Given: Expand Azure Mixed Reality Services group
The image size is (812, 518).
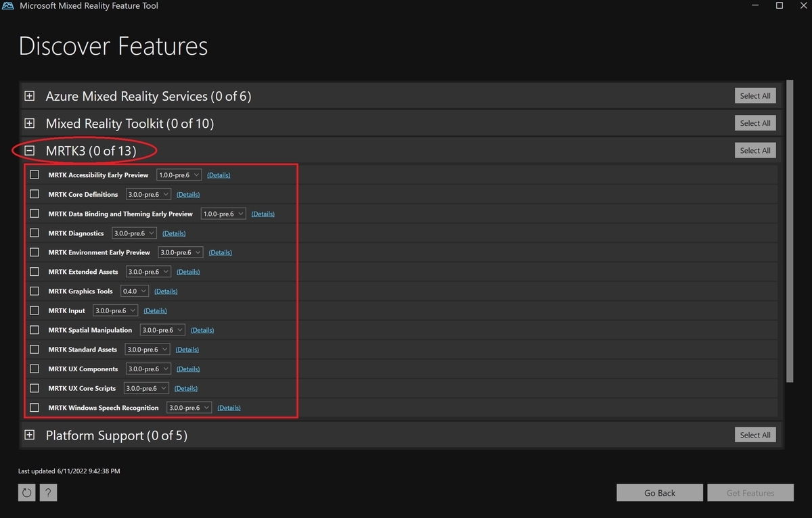Looking at the screenshot, I should pyautogui.click(x=29, y=96).
